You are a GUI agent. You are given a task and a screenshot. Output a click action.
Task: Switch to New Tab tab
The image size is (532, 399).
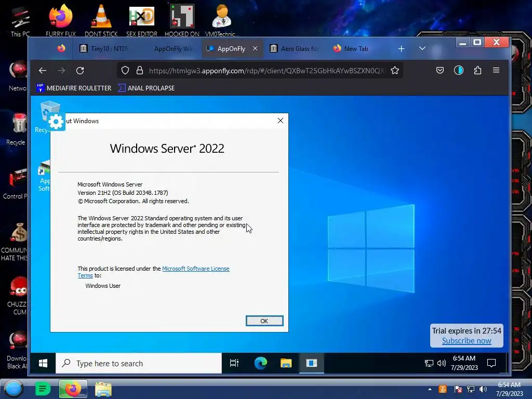coord(351,48)
